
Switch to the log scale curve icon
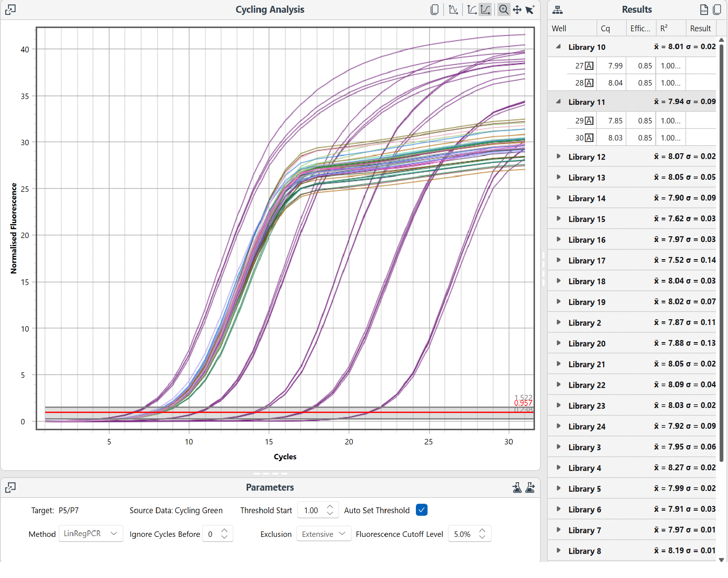click(x=472, y=9)
